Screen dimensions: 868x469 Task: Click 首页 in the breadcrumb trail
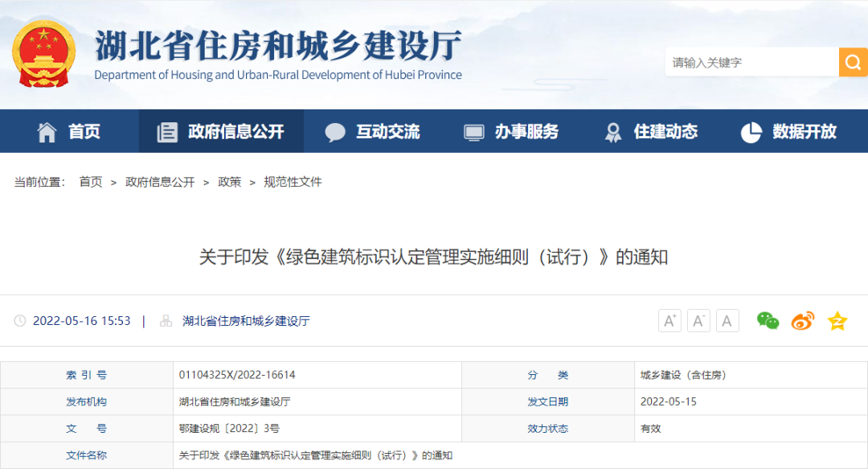pyautogui.click(x=91, y=182)
